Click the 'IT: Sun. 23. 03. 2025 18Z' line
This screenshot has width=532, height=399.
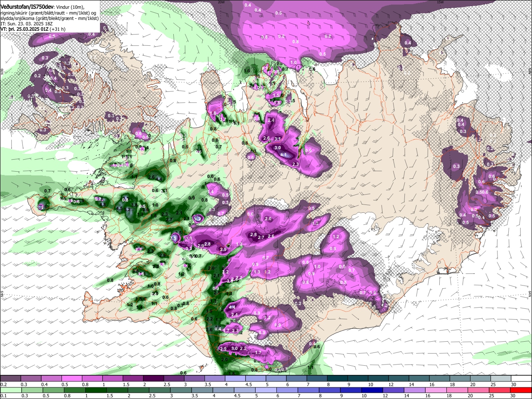27,24
